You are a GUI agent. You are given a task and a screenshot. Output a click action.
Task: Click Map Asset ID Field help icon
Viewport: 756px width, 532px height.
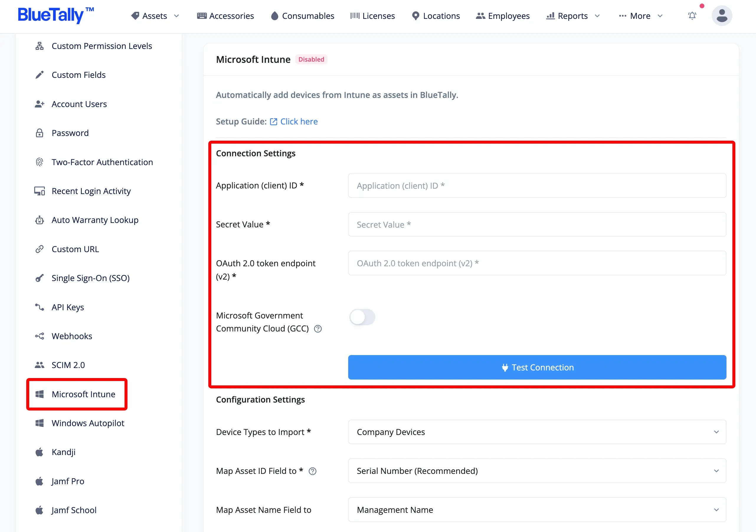[312, 471]
